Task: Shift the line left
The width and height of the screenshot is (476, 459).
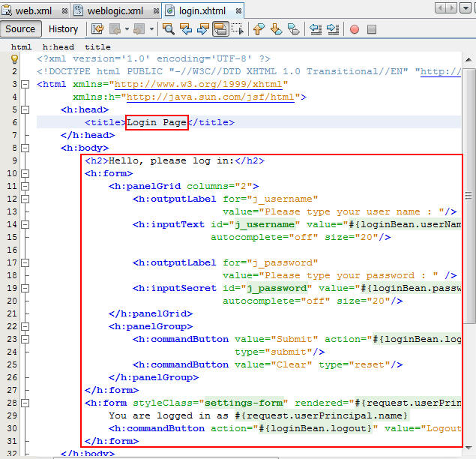Action: [x=316, y=29]
